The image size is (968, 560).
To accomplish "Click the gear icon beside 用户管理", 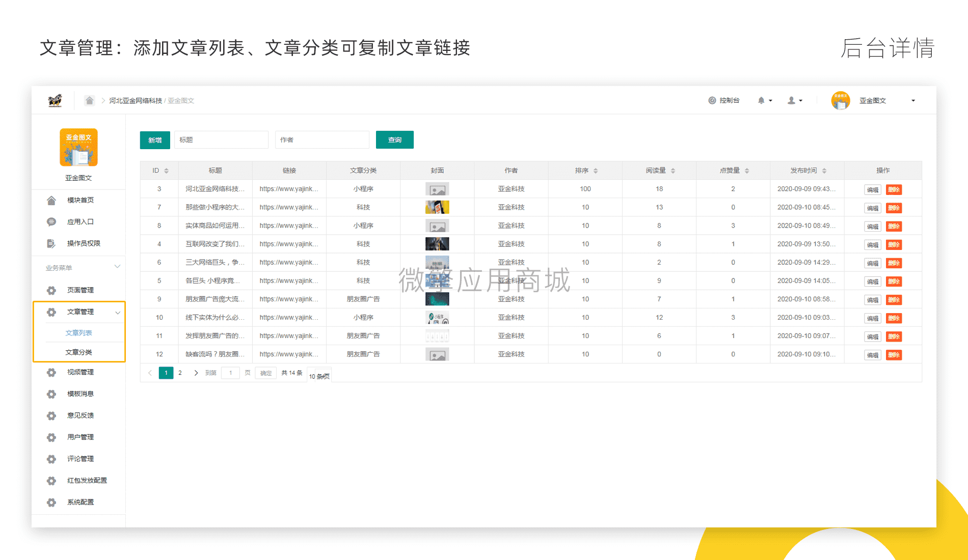I will click(x=51, y=437).
